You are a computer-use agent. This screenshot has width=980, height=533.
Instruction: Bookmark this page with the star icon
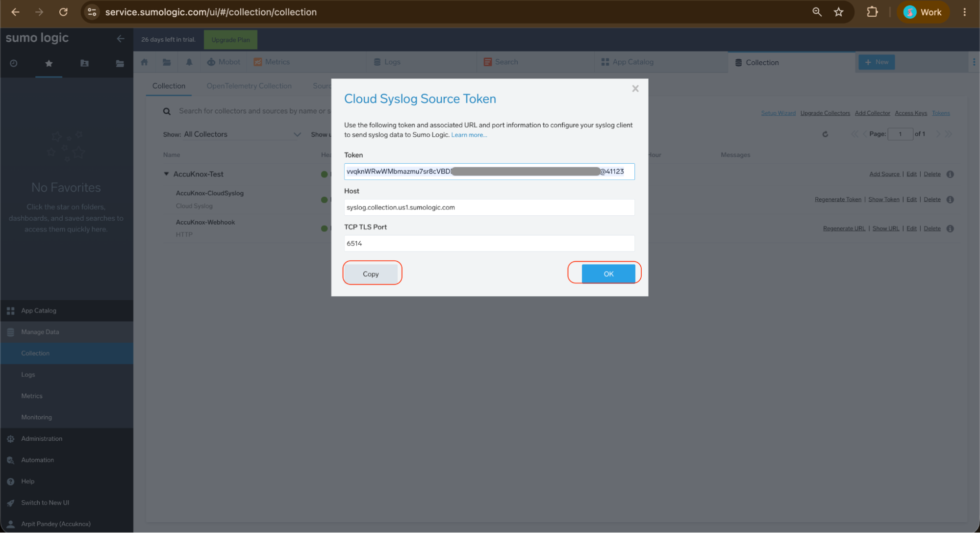pyautogui.click(x=838, y=12)
